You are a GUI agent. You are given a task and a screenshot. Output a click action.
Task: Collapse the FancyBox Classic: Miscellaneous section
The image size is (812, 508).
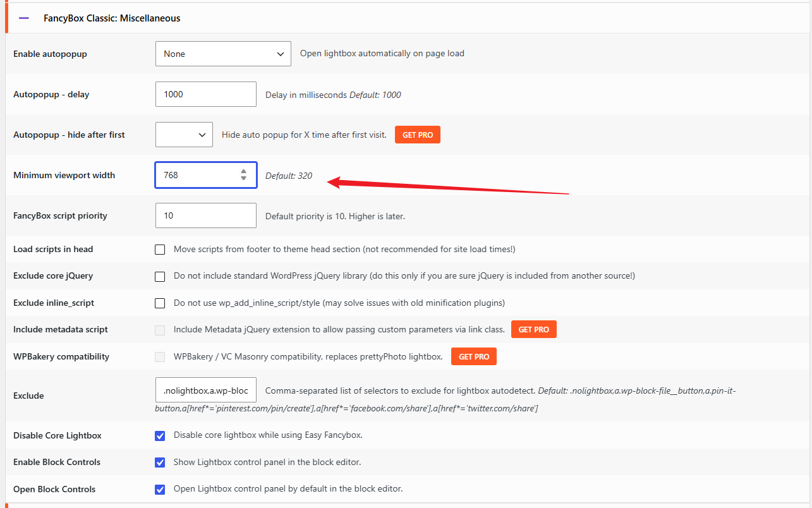point(24,18)
